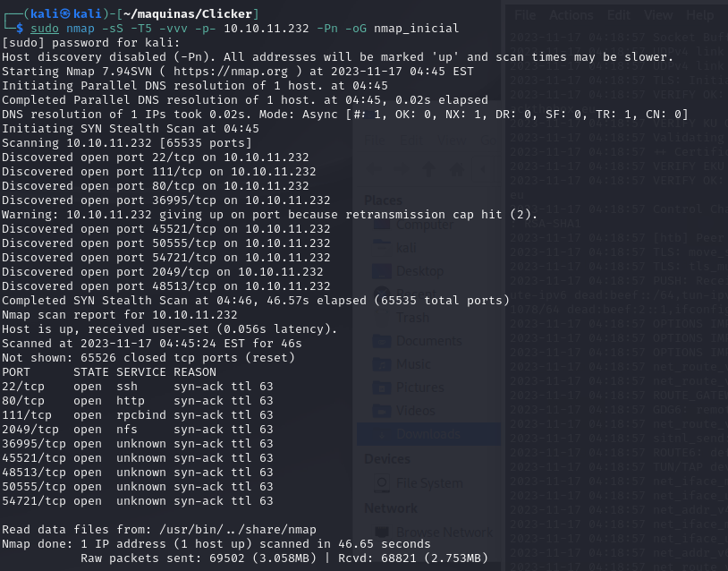Open the Pictures folder icon in sidebar
Screen dimensions: 728x571
[x=383, y=388]
